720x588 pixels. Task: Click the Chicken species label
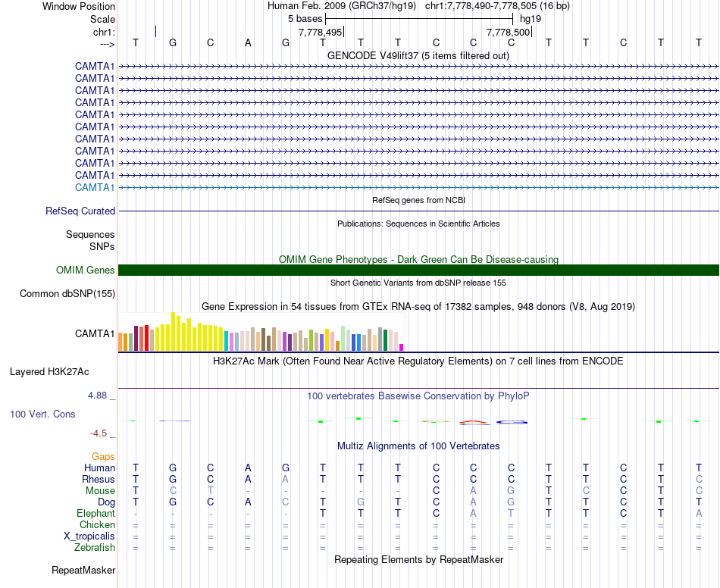(97, 524)
